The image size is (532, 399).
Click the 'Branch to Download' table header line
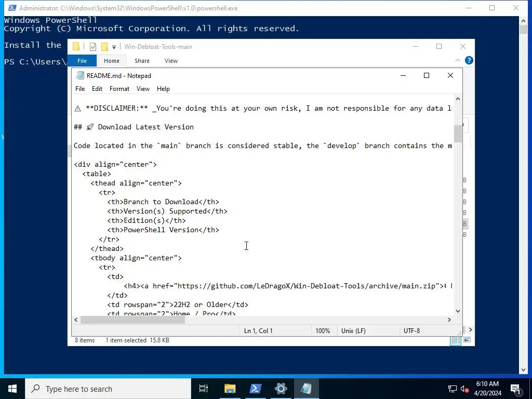(163, 202)
